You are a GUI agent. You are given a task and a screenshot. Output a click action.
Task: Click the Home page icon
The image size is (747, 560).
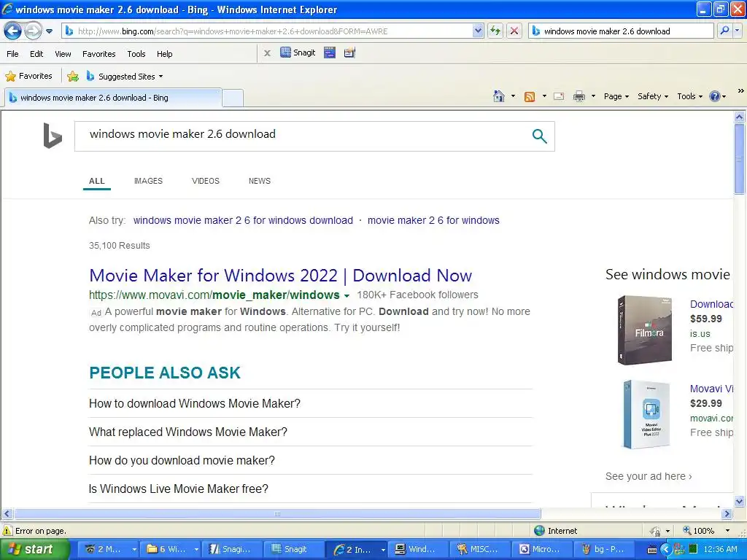click(x=499, y=96)
